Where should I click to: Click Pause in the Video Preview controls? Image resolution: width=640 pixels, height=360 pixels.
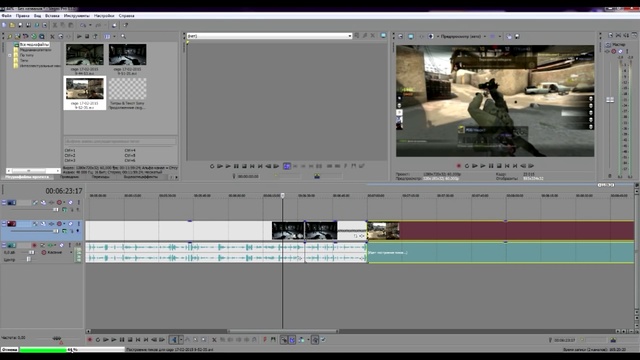coord(491,166)
